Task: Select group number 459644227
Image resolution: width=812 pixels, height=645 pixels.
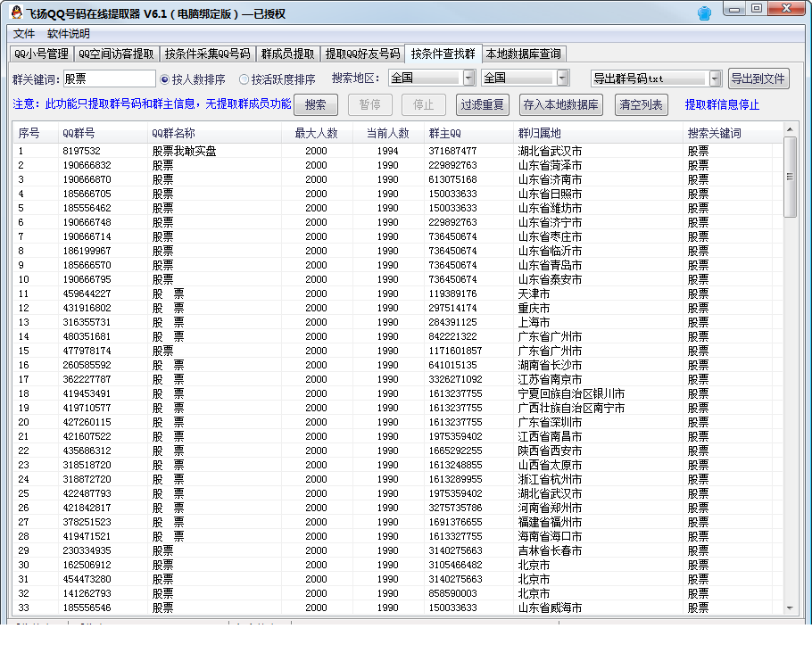Action: coord(87,294)
